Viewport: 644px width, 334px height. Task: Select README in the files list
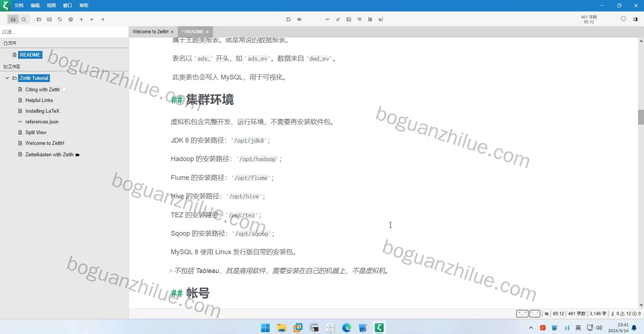pyautogui.click(x=30, y=55)
